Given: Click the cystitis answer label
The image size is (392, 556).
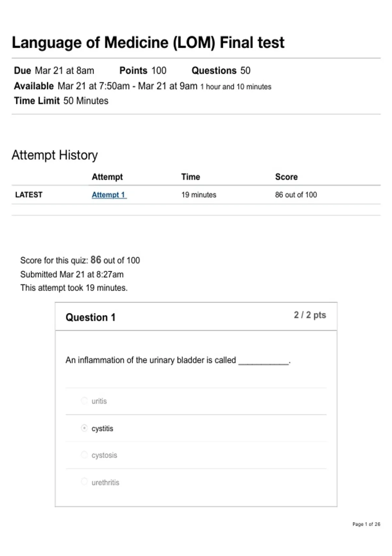Looking at the screenshot, I should pyautogui.click(x=102, y=428).
